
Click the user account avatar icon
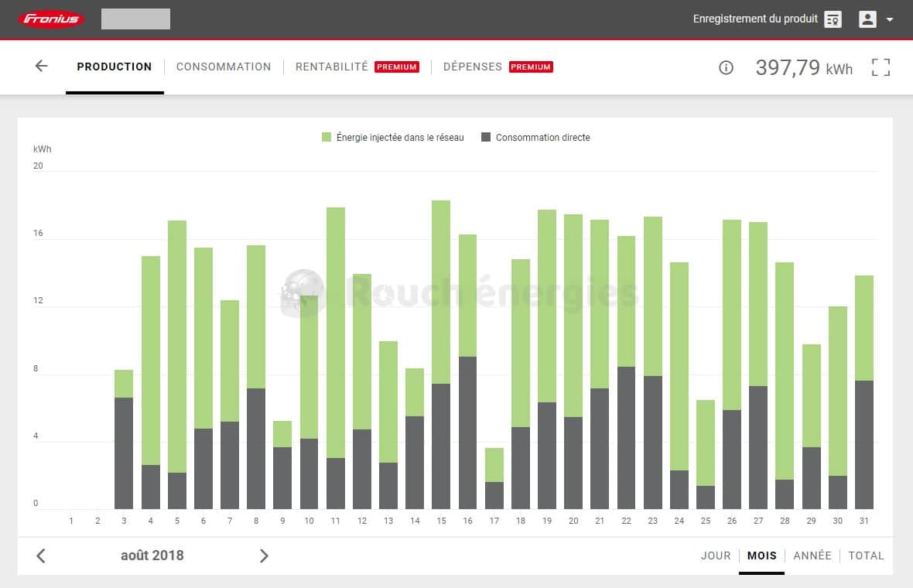point(867,19)
